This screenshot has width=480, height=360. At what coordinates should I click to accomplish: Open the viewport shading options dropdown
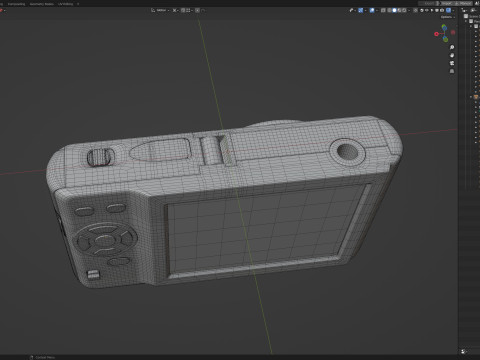(x=409, y=10)
